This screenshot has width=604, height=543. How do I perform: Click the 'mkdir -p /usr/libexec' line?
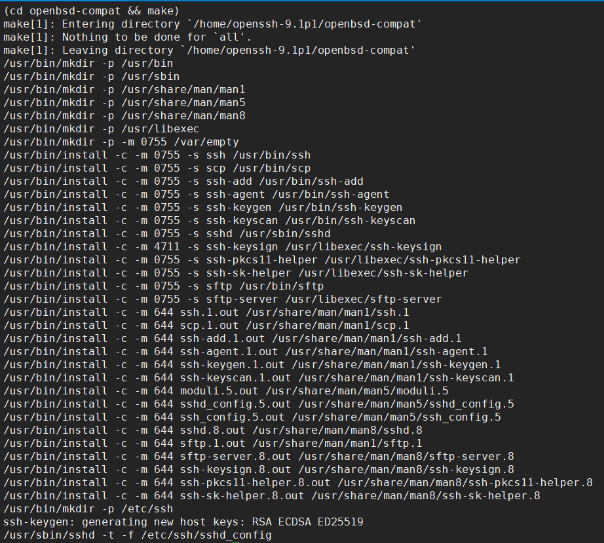pos(90,127)
